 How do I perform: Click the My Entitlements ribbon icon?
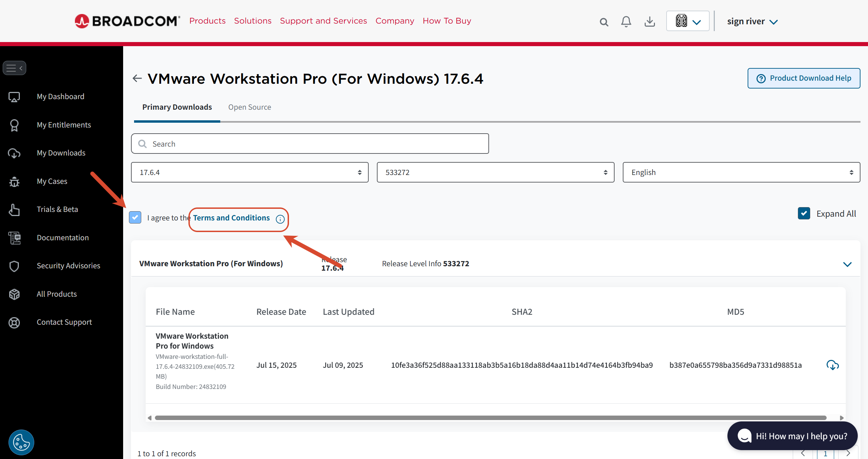(14, 125)
